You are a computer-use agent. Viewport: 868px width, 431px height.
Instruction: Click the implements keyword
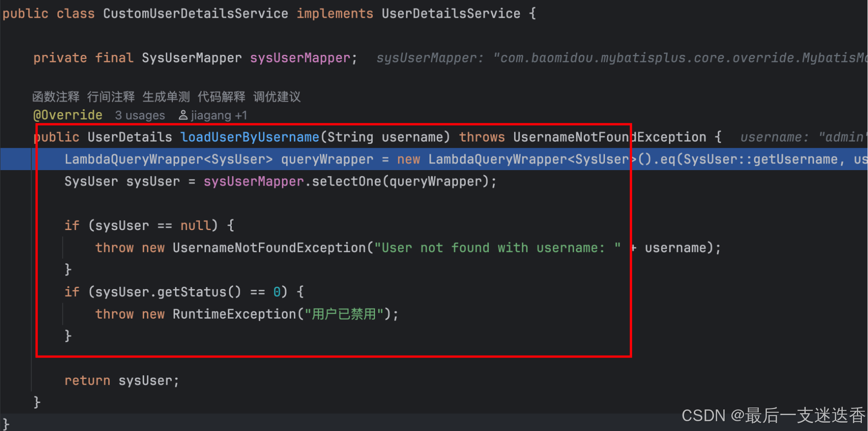335,14
